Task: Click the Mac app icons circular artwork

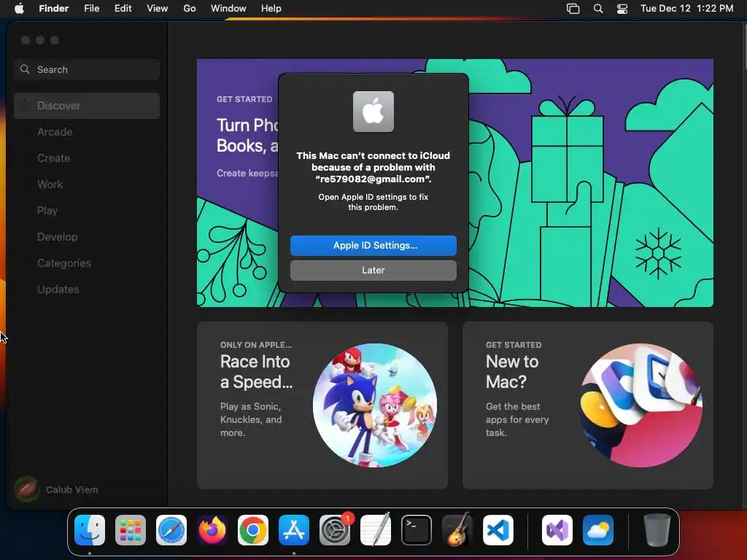Action: click(640, 405)
